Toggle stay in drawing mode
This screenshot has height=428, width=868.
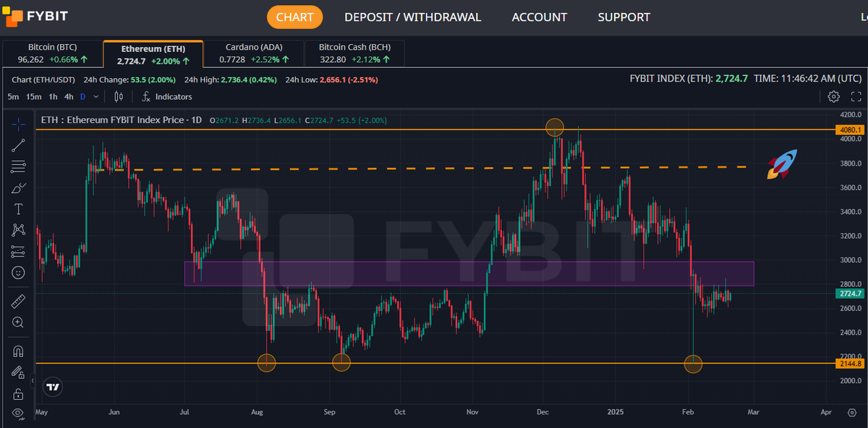[18, 372]
